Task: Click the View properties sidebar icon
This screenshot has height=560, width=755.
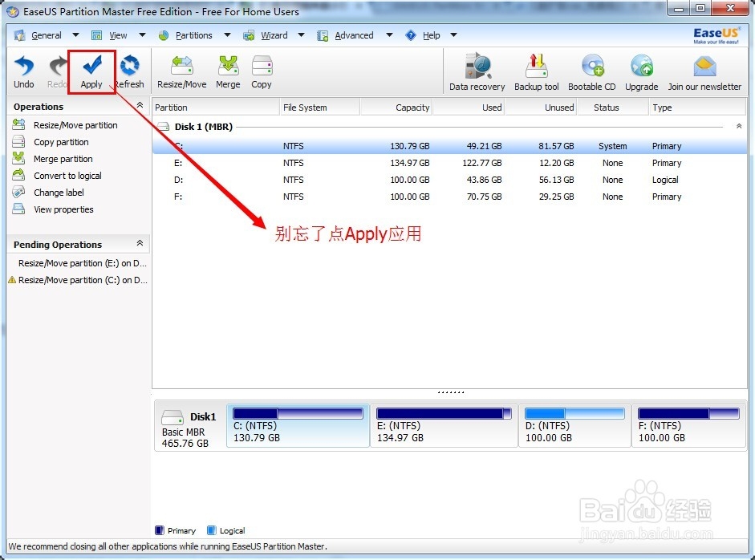Action: click(x=18, y=209)
